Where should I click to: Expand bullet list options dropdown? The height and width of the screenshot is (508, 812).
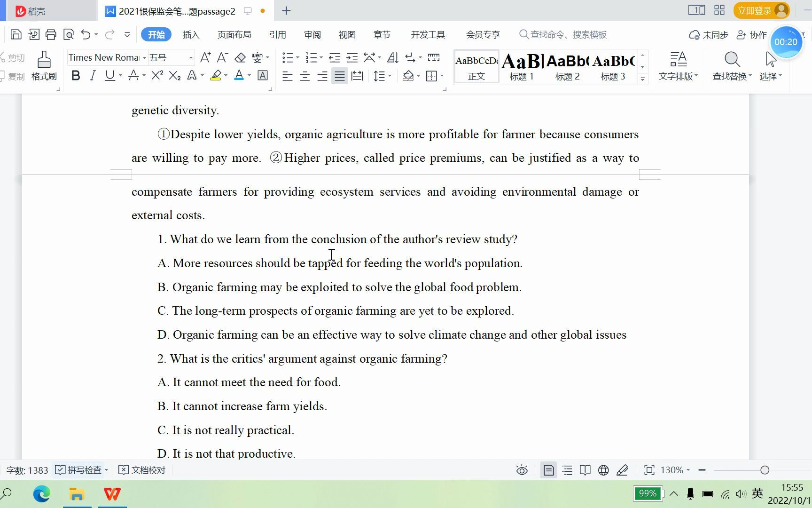coord(297,58)
